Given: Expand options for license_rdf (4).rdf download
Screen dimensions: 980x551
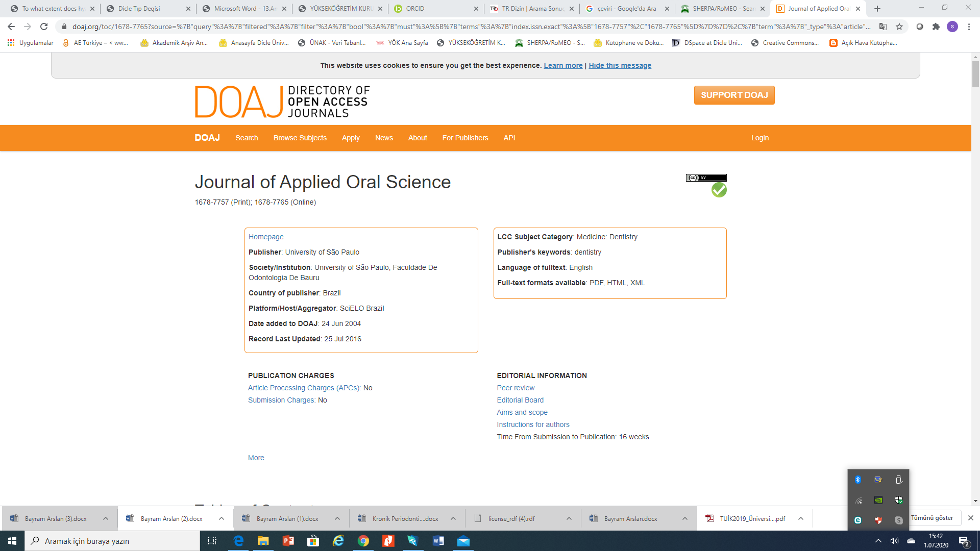Looking at the screenshot, I should click(569, 518).
